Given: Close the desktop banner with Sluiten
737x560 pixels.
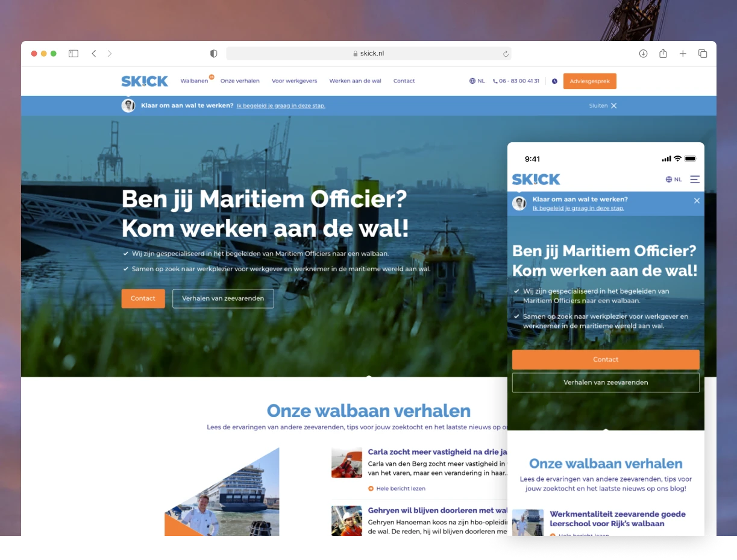Looking at the screenshot, I should click(603, 105).
